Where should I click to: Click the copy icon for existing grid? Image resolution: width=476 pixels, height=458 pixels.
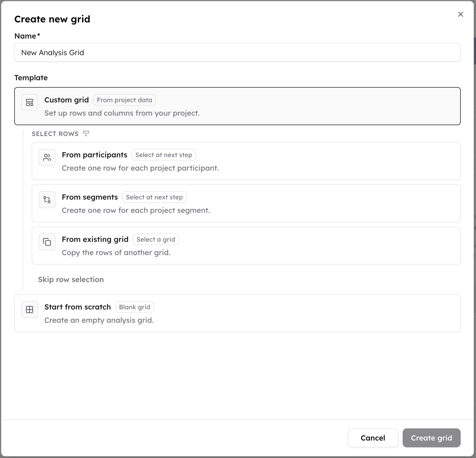(47, 242)
